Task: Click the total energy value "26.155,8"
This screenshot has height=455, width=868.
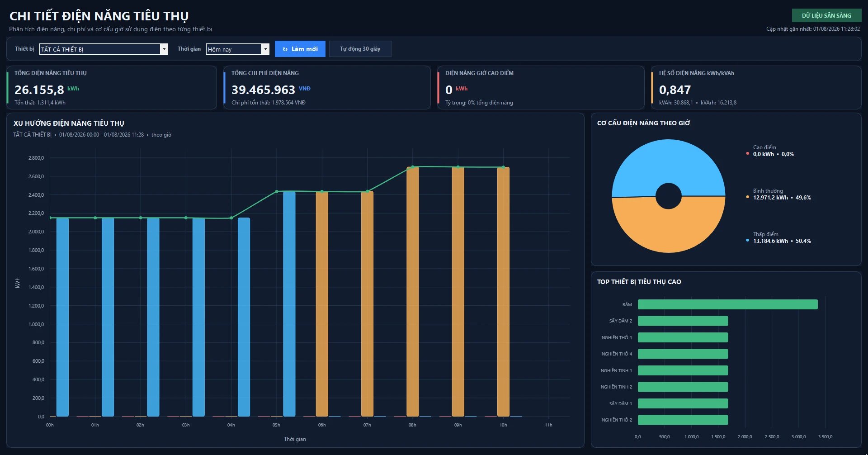Action: (39, 90)
